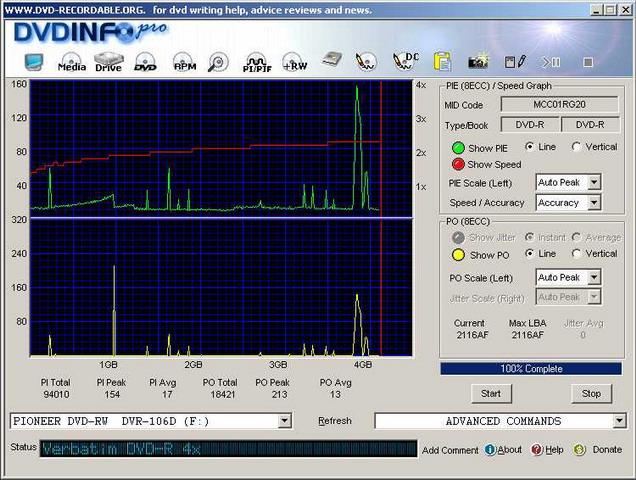This screenshot has width=636, height=480.
Task: Click the PO Total value 18421
Action: [x=223, y=394]
